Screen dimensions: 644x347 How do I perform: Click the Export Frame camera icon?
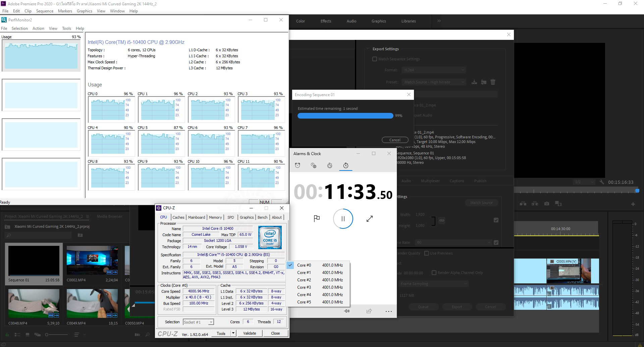tap(547, 204)
